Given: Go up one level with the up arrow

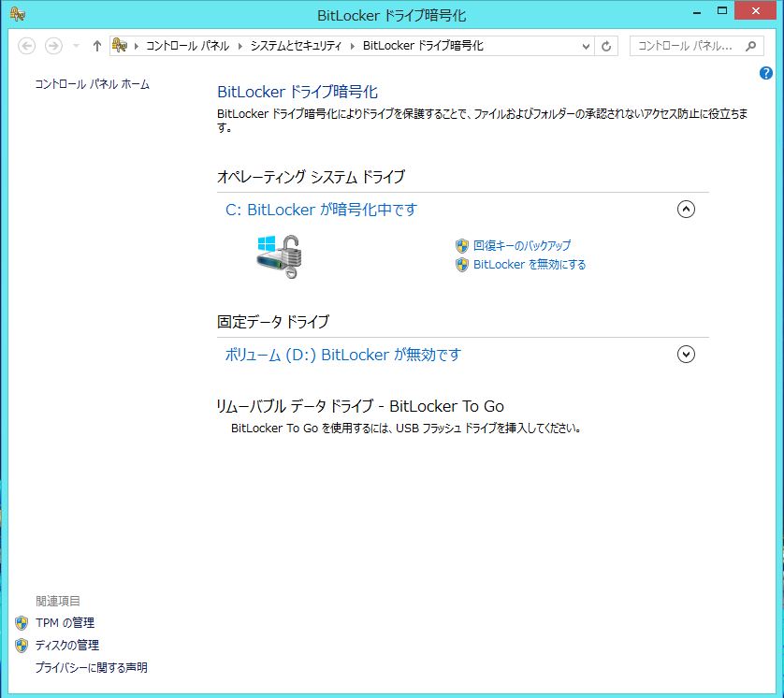Looking at the screenshot, I should [x=97, y=46].
